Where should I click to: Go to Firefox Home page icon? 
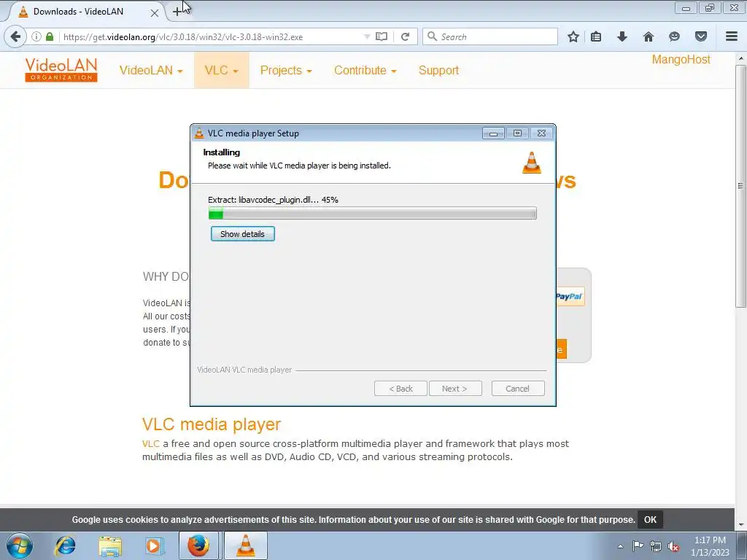coord(648,36)
